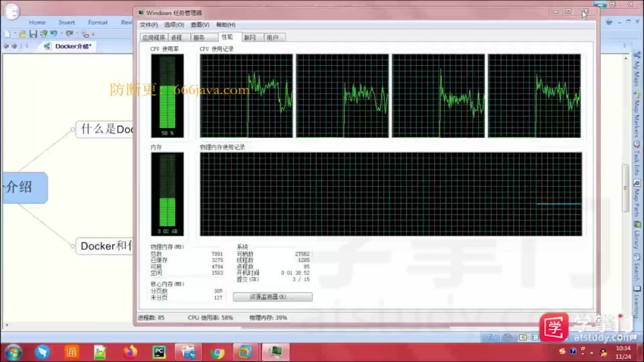Open Firefox from the taskbar
Screen dimensions: 644x362
pyautogui.click(x=130, y=352)
